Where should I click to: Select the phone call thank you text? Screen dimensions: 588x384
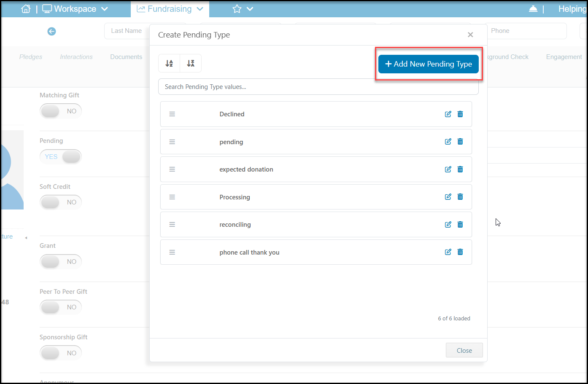249,252
